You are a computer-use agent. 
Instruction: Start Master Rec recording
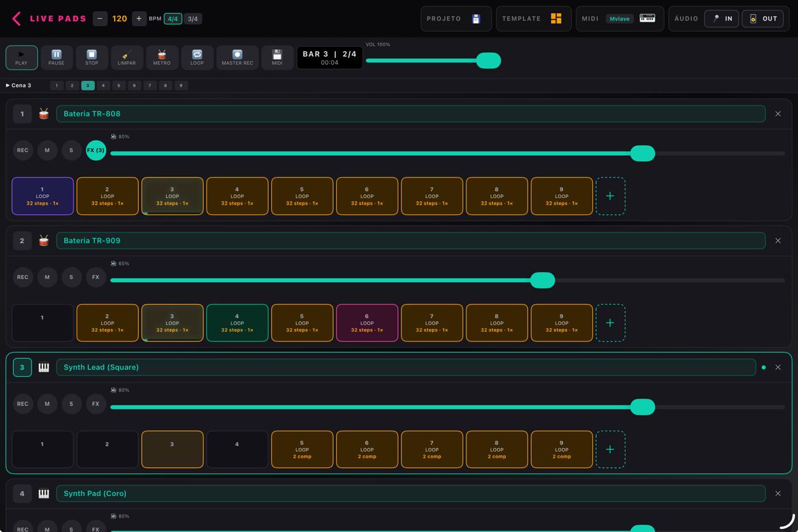point(237,57)
